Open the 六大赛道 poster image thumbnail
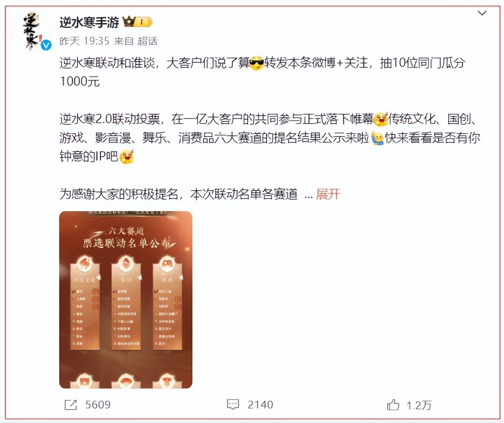 click(126, 300)
